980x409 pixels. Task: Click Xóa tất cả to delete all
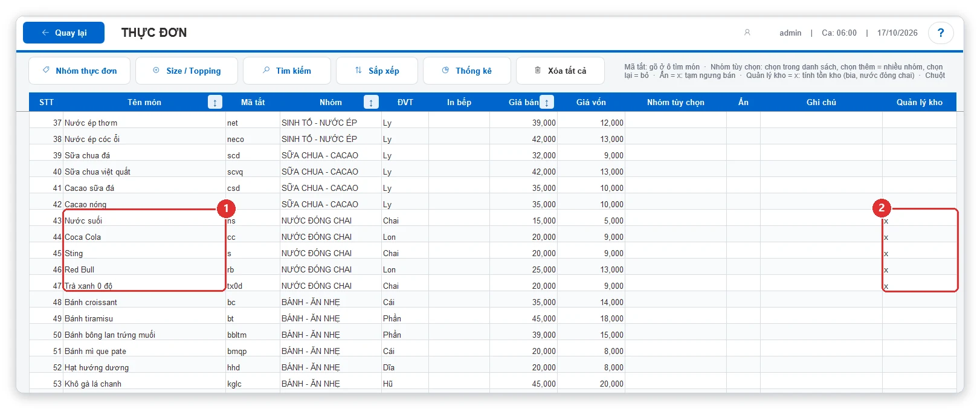561,71
